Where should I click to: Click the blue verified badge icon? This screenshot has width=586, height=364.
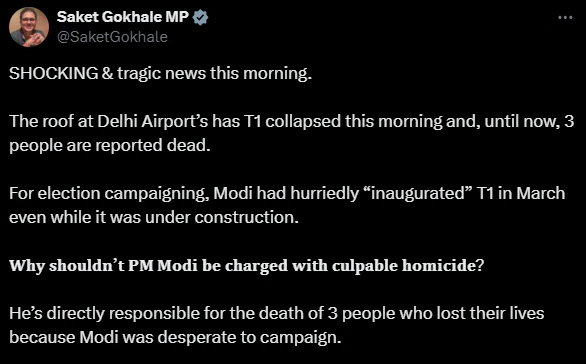201,18
